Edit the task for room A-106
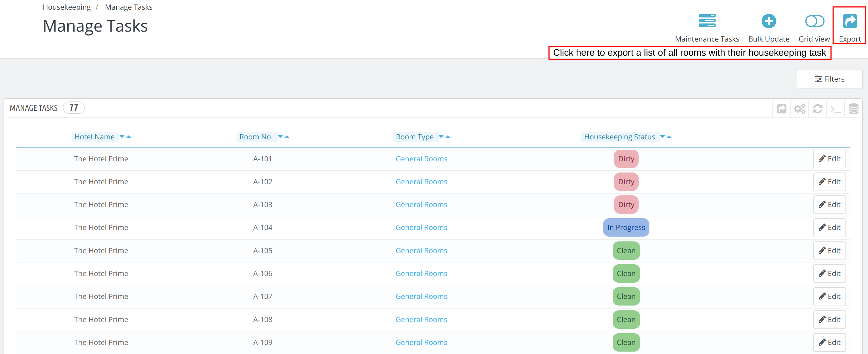 coord(829,273)
